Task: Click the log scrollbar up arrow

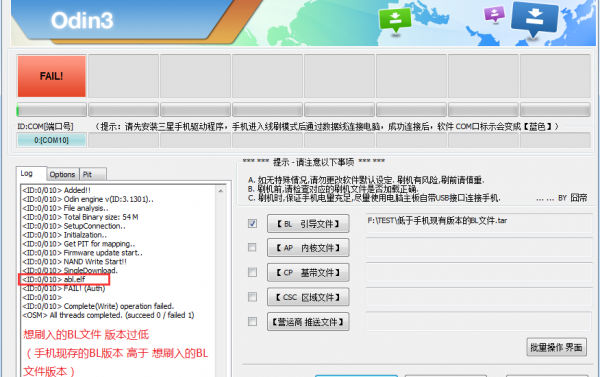Action: click(221, 191)
